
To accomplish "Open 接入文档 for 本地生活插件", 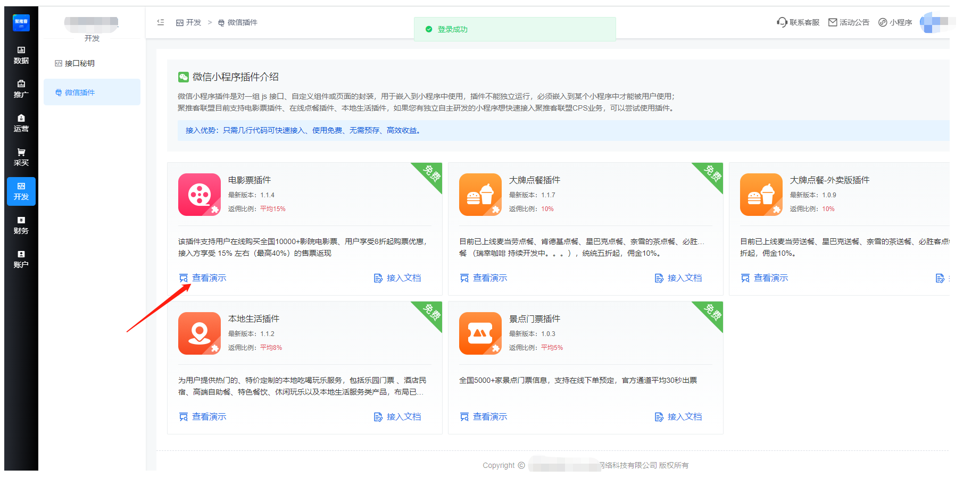I will coord(397,417).
